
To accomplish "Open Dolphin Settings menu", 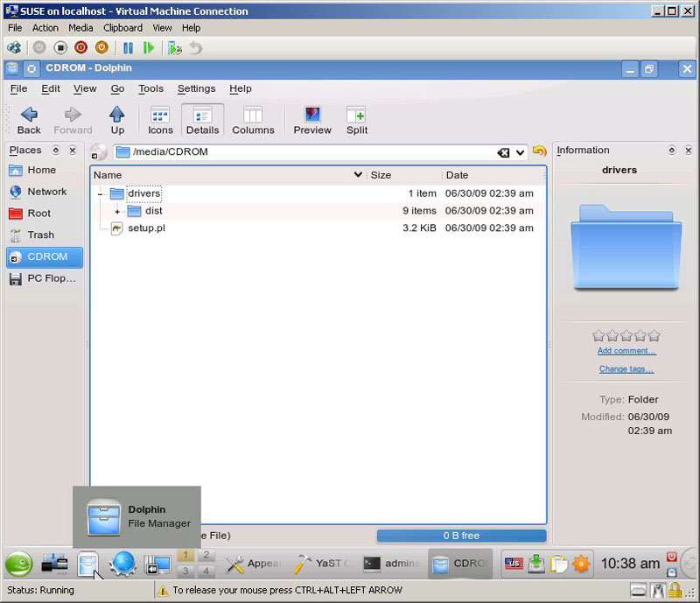I will pyautogui.click(x=196, y=88).
